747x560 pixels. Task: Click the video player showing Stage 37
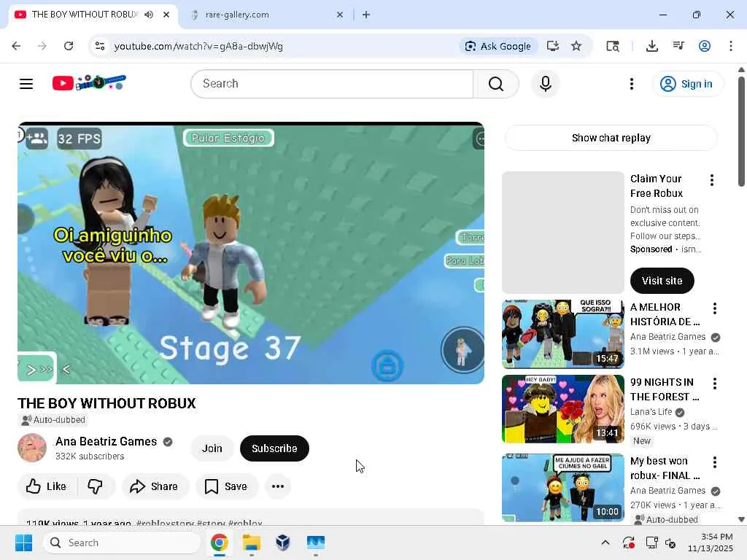[x=251, y=253]
